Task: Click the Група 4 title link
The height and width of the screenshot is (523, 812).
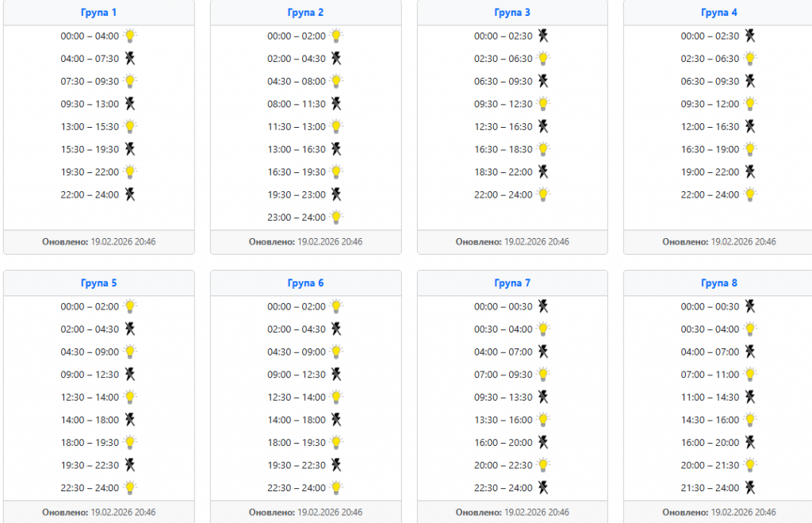Action: pyautogui.click(x=719, y=13)
